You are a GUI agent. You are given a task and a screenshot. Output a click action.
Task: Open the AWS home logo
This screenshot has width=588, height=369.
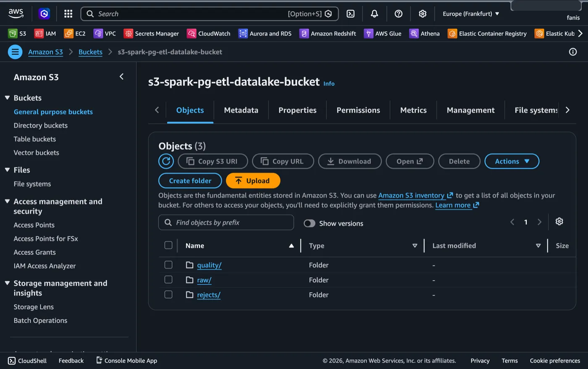pos(16,13)
